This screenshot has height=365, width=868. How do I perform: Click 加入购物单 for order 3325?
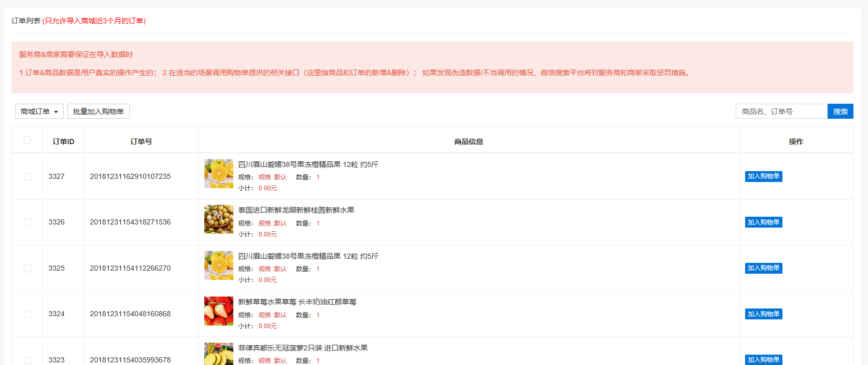pos(763,268)
